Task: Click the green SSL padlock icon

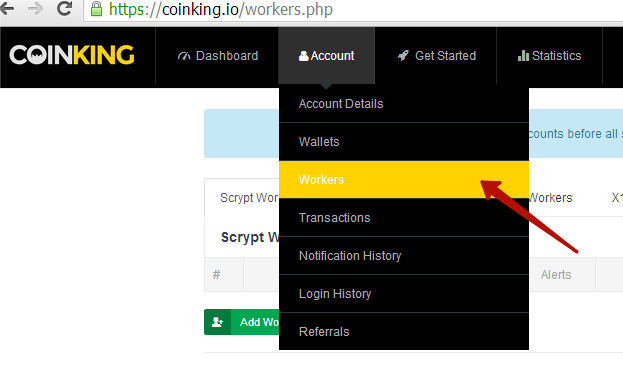Action: [x=96, y=8]
